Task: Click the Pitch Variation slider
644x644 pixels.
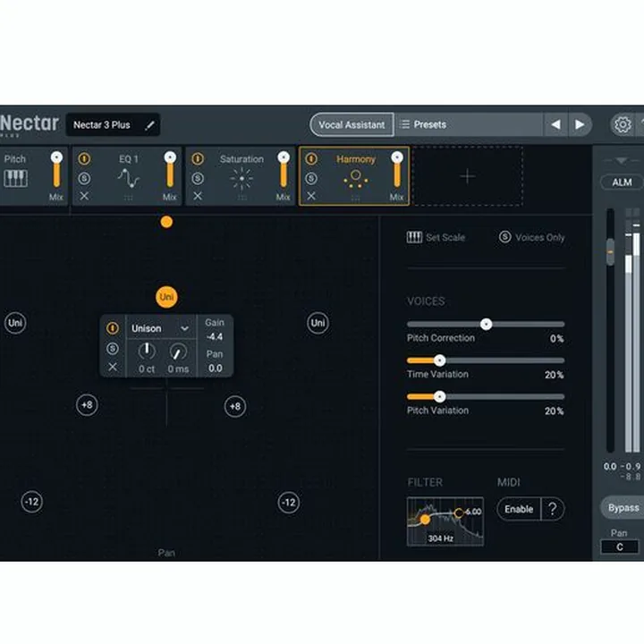Action: point(486,397)
